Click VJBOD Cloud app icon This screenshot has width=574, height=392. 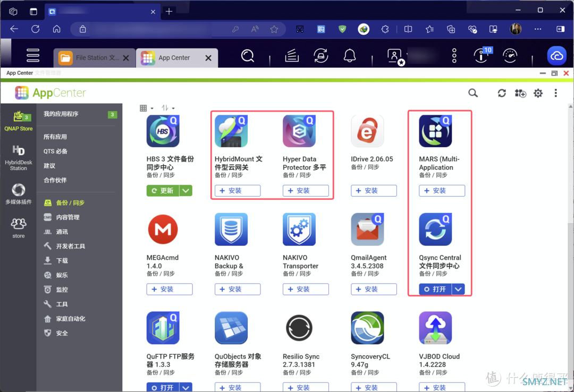[435, 328]
